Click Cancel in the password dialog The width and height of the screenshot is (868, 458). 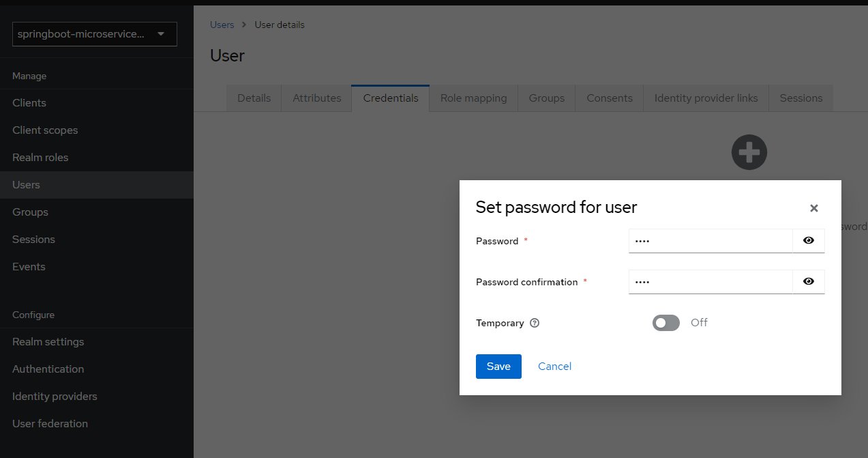(554, 367)
